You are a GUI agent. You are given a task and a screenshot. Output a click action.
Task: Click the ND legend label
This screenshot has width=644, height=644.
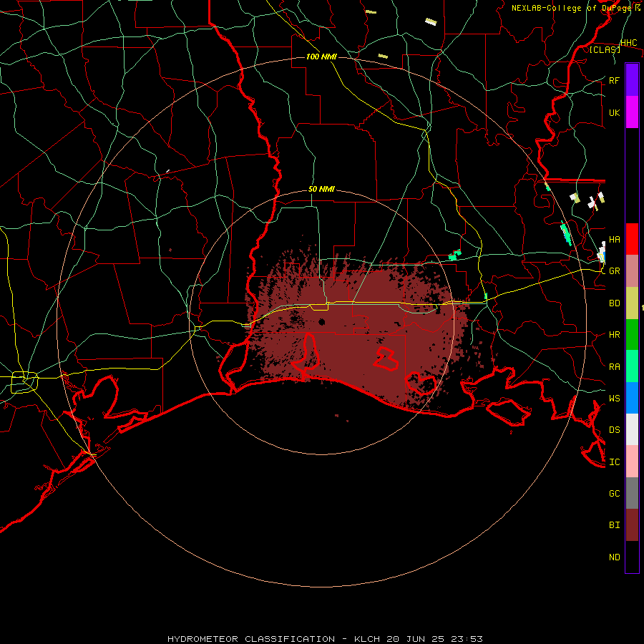pyautogui.click(x=614, y=557)
